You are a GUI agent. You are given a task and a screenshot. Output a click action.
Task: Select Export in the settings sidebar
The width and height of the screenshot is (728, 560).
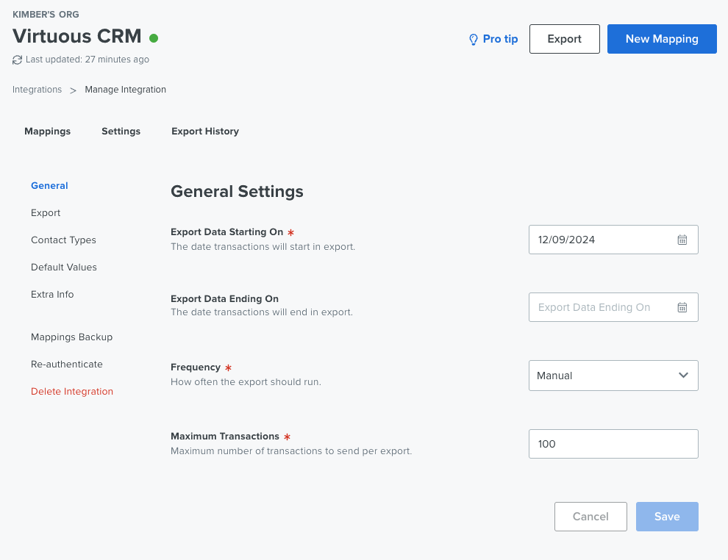[x=46, y=213]
